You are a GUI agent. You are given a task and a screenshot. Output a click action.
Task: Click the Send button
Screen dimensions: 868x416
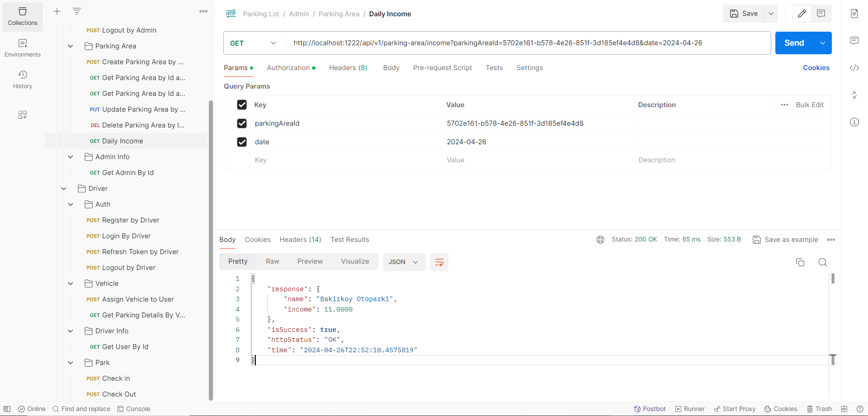[x=794, y=43]
